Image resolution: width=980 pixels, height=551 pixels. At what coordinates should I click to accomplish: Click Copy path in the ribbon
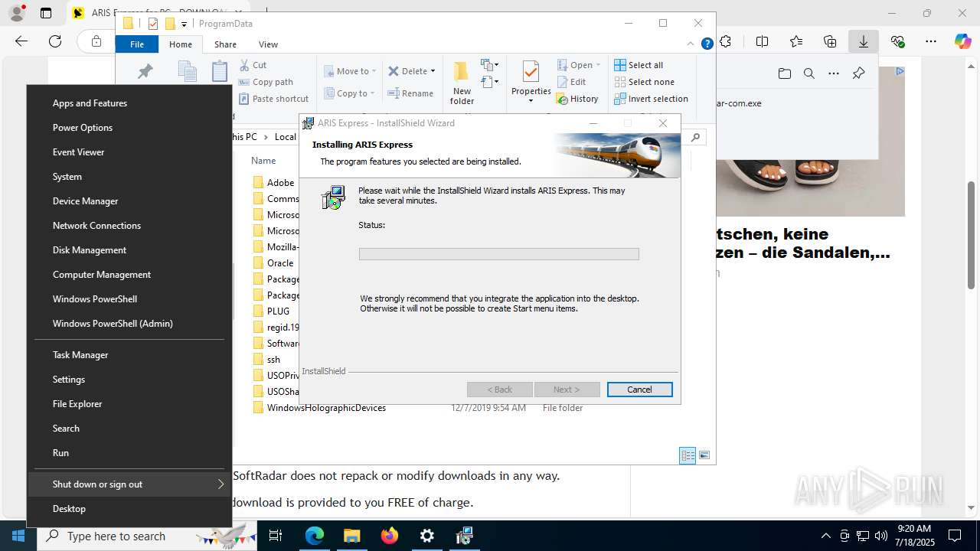coord(266,82)
